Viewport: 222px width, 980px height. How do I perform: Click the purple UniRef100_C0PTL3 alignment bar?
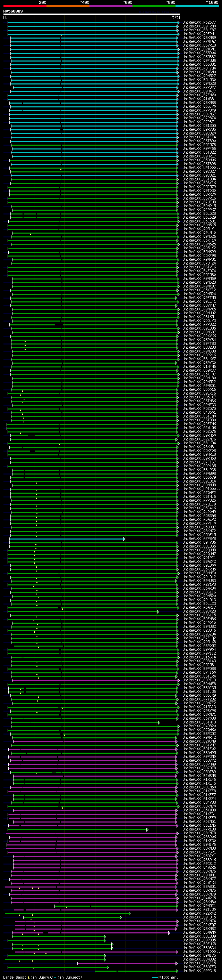(95, 680)
